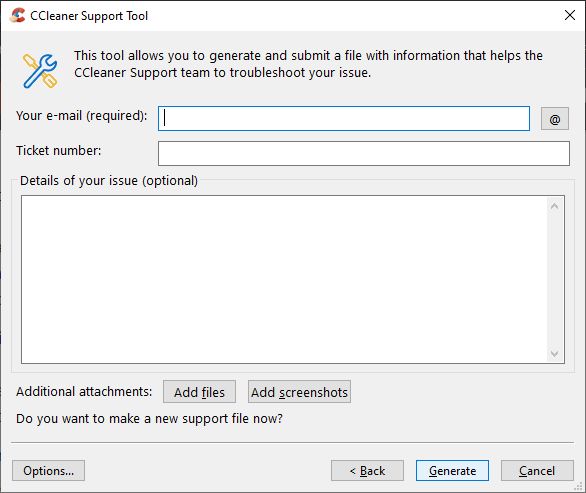
Task: Open the Options... dialog
Action: pos(49,471)
